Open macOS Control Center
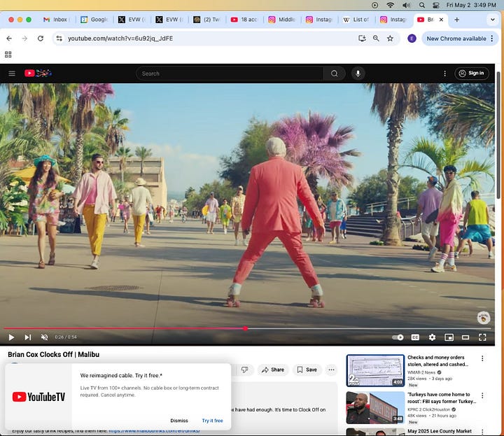Viewport: 504px width, 436px height. coord(436,5)
